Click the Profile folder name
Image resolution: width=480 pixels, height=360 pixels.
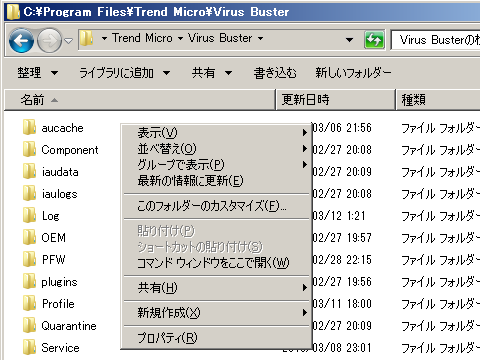click(x=58, y=304)
